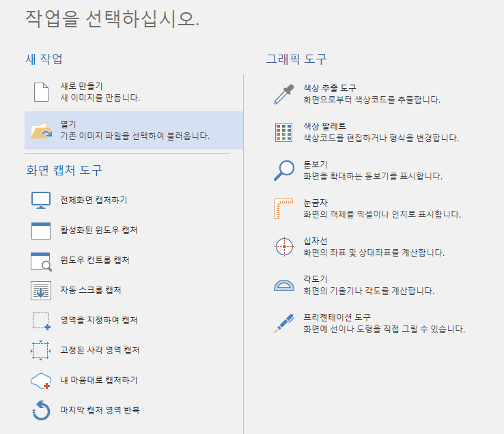The image size is (504, 434).
Task: Click description '화면의 기울기나 각도를 계산합니다.'
Action: (x=369, y=291)
